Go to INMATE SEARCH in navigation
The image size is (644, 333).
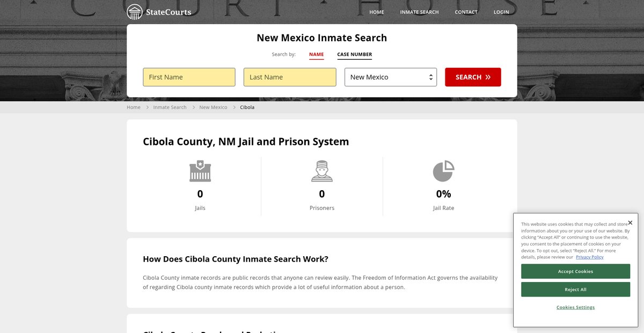(419, 12)
